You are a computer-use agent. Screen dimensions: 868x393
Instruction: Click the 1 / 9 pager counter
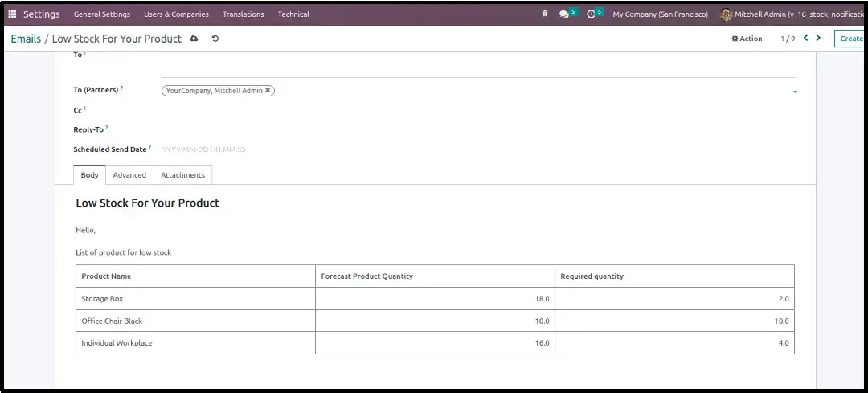pos(788,39)
